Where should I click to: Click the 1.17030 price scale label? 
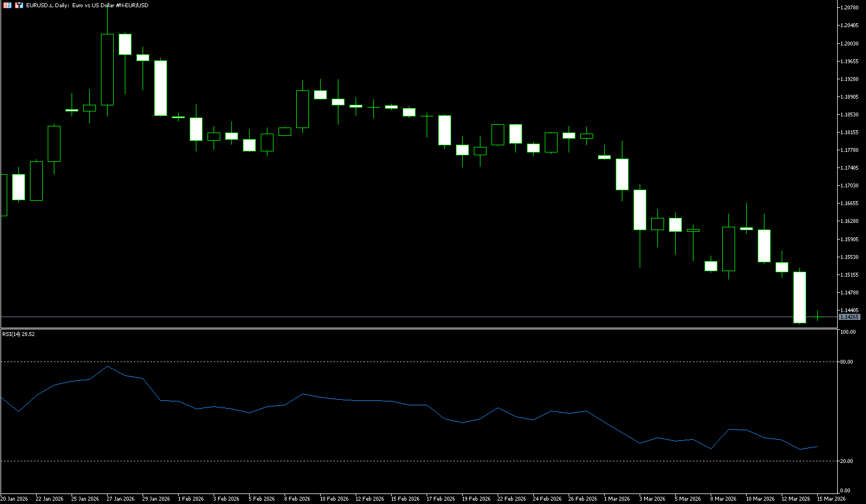(849, 186)
